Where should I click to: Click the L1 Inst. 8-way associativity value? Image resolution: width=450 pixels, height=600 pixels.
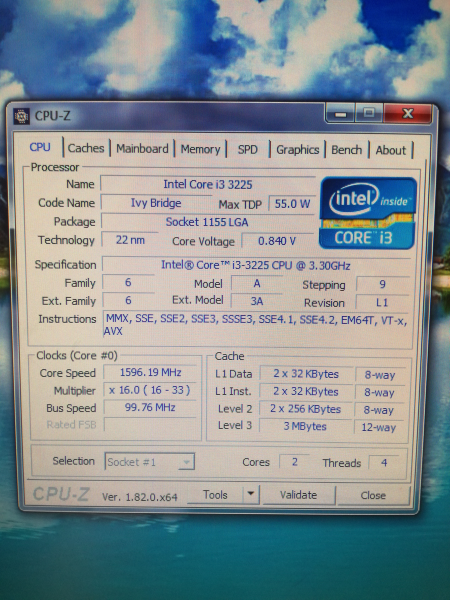379,392
